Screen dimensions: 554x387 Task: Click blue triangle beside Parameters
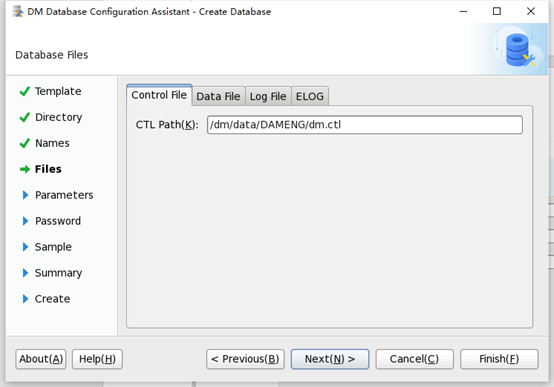pos(25,195)
